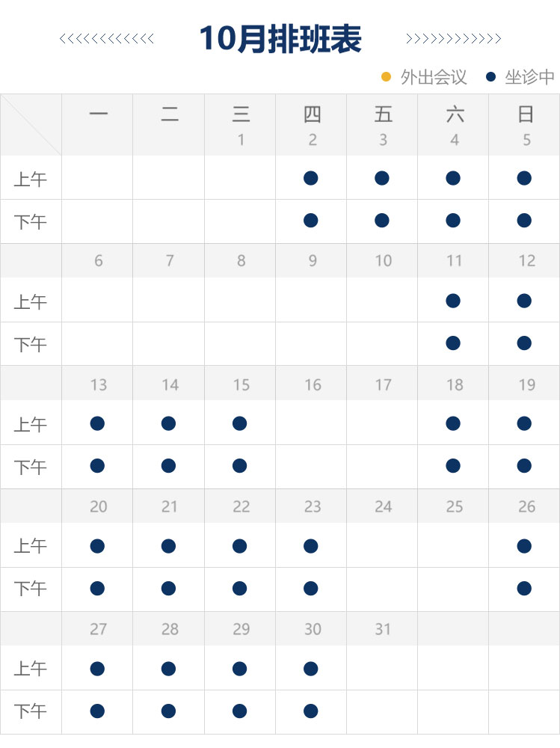Select the 日 (Sunday) column header
The width and height of the screenshot is (560, 748).
tap(526, 114)
